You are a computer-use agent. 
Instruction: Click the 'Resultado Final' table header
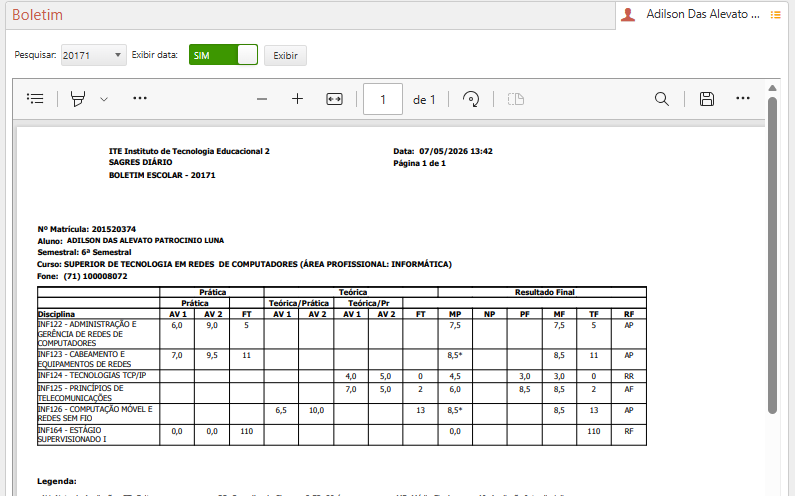[545, 292]
